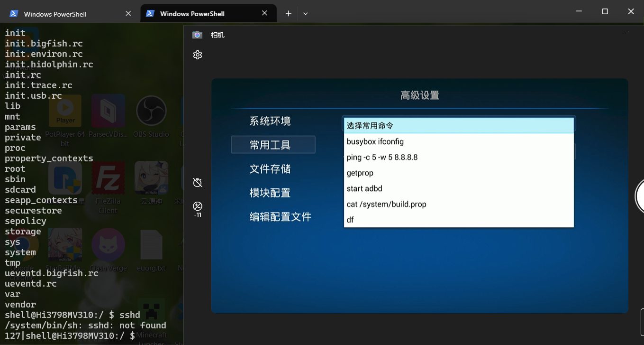Click the Camera app icon in title bar
The image size is (644, 345).
(197, 35)
